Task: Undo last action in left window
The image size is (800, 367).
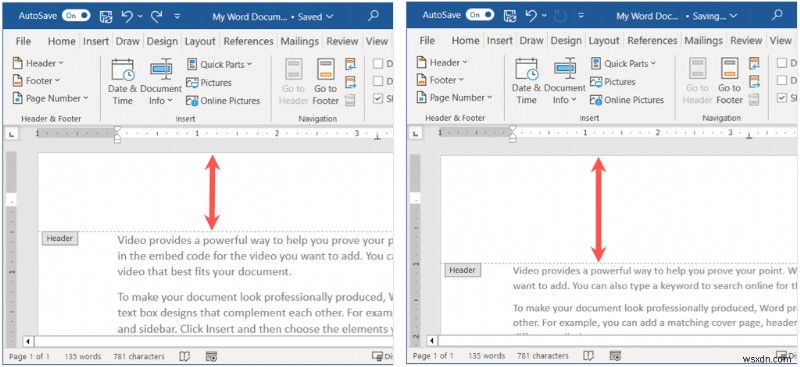Action: click(x=127, y=16)
